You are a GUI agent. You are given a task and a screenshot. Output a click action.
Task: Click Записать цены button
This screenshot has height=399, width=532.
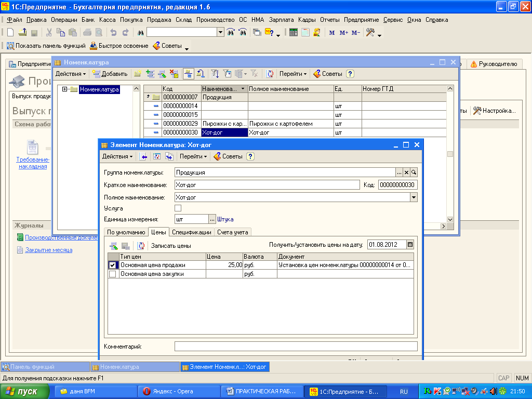[x=171, y=246]
